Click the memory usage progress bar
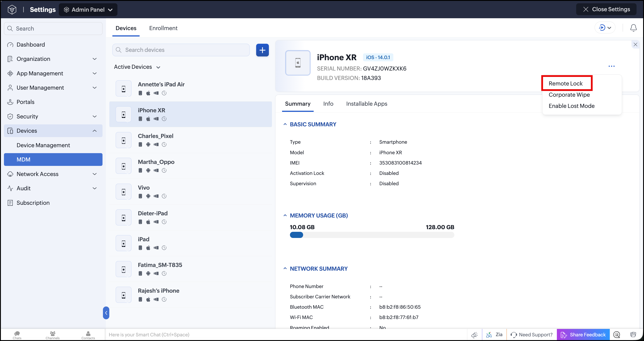The image size is (644, 341). coord(372,235)
